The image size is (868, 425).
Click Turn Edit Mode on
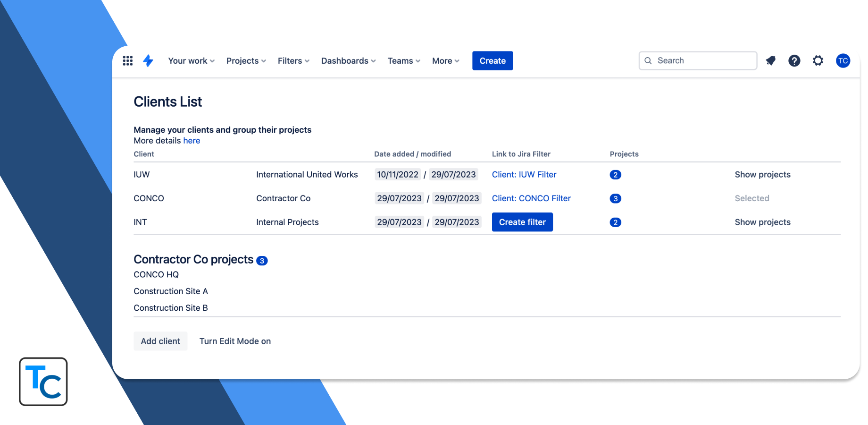click(235, 341)
